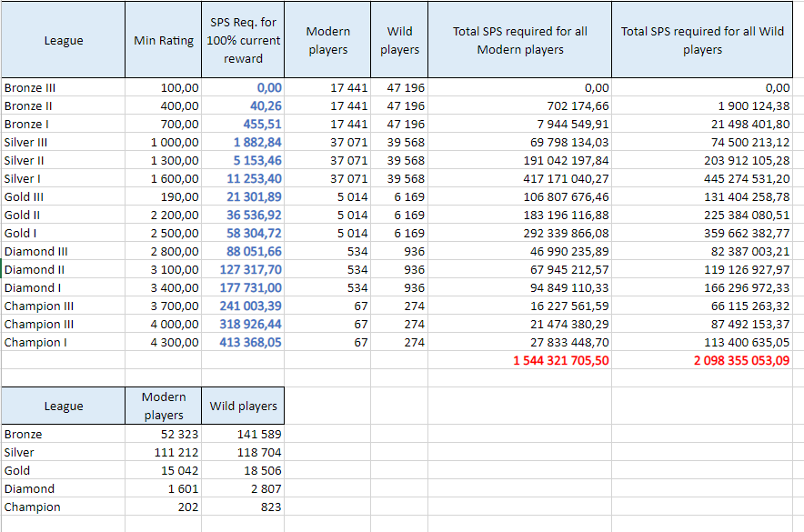Select the 241 003,39 SPS requirement cell
This screenshot has height=532, width=804.
coord(243,306)
